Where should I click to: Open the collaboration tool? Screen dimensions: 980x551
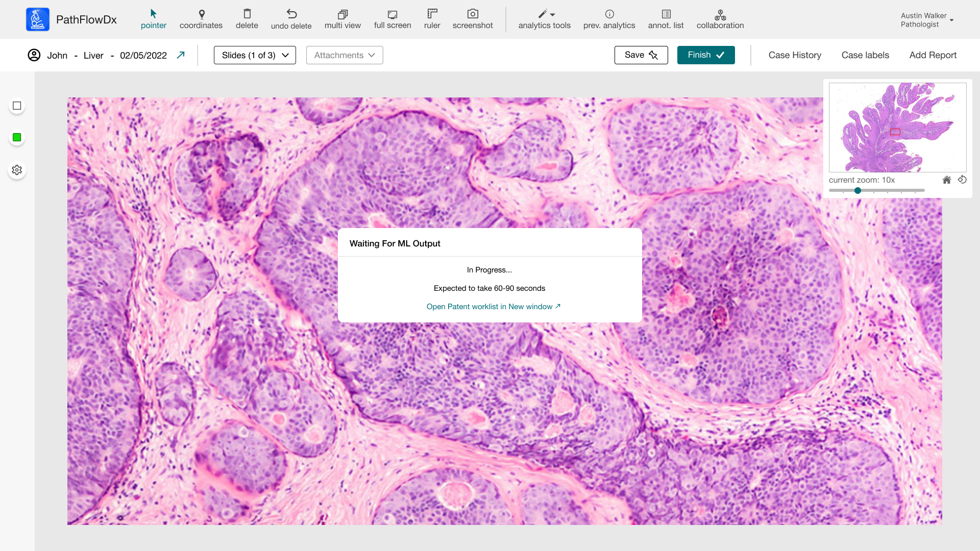[720, 19]
